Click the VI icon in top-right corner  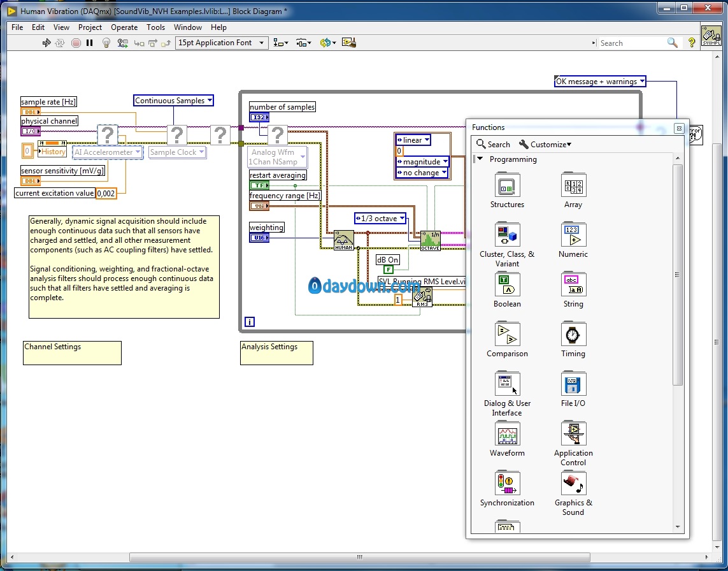pos(711,36)
